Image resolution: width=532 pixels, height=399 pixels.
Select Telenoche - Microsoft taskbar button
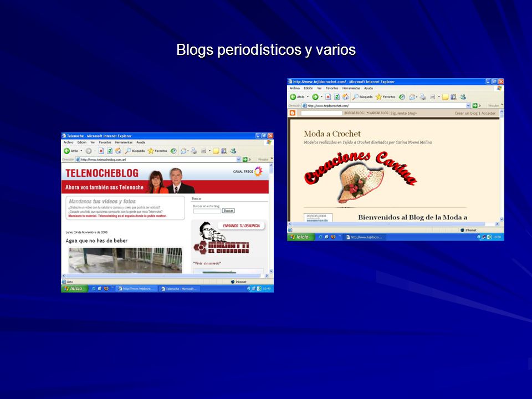(180, 289)
